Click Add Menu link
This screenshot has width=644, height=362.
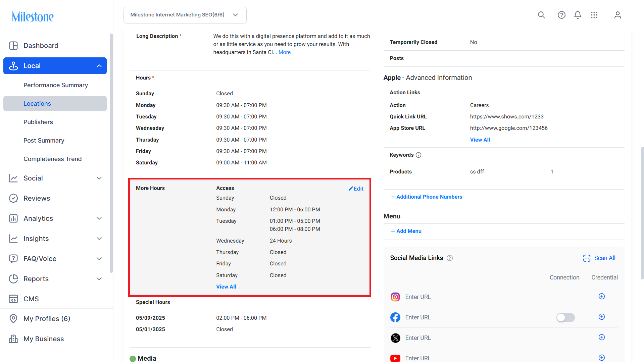[x=406, y=231]
